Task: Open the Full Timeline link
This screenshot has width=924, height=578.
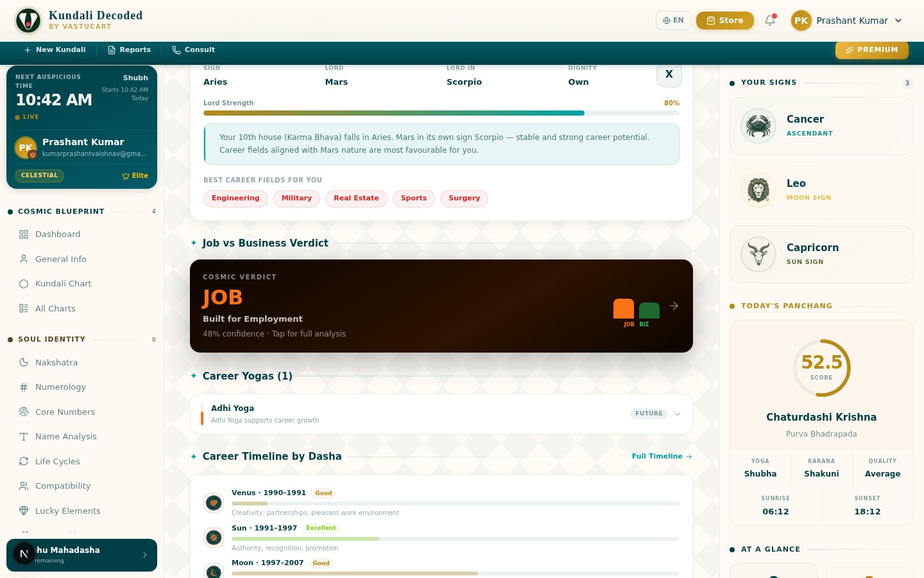Action: [x=662, y=457]
